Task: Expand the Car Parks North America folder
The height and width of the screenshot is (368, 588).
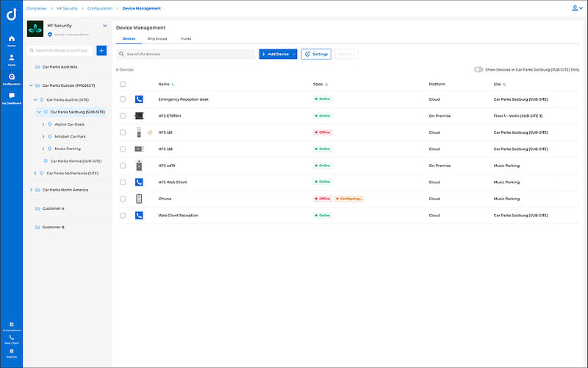Action: 31,190
